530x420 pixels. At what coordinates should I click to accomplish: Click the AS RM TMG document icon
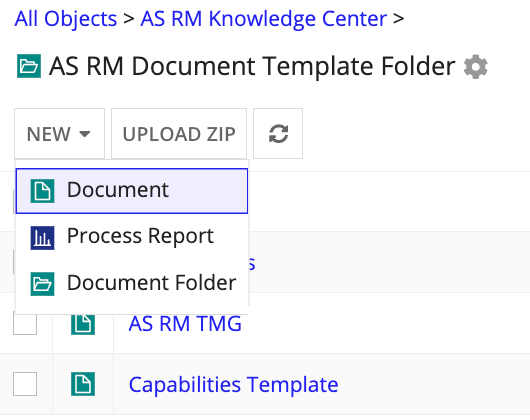click(x=83, y=324)
